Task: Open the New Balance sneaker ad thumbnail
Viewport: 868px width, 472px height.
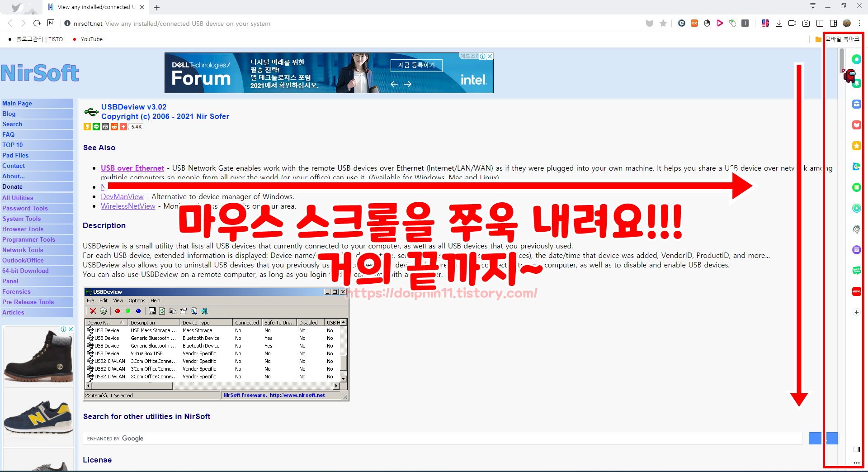Action: coord(38,417)
